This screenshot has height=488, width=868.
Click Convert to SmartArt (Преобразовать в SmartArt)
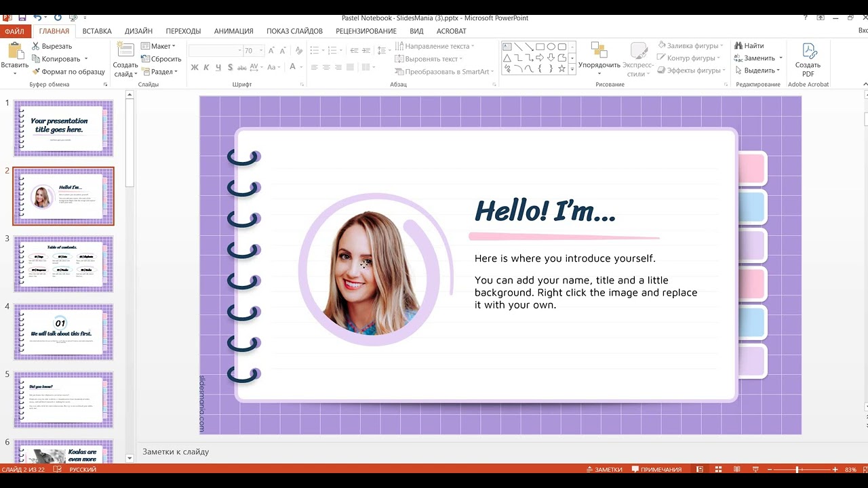point(443,71)
